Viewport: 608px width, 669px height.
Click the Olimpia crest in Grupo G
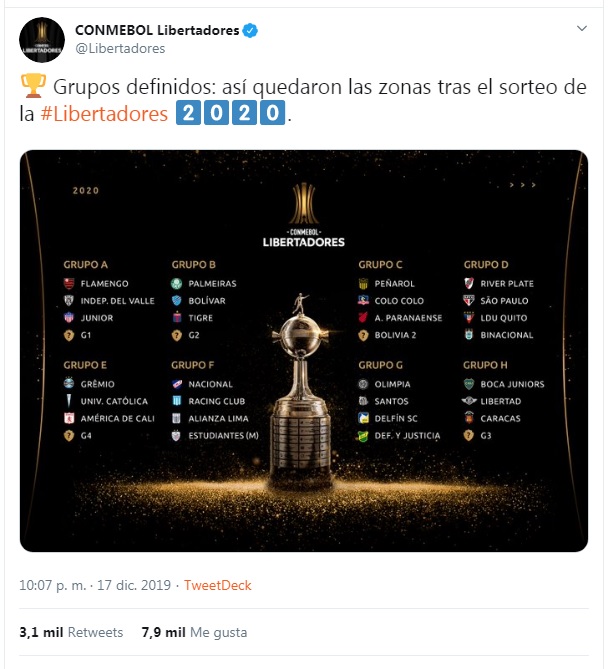click(365, 384)
